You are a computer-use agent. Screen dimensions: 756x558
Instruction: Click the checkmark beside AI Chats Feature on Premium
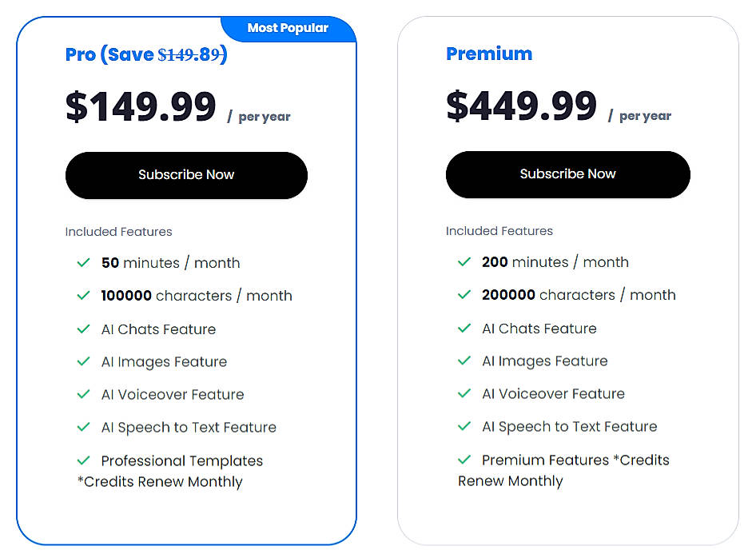[464, 328]
